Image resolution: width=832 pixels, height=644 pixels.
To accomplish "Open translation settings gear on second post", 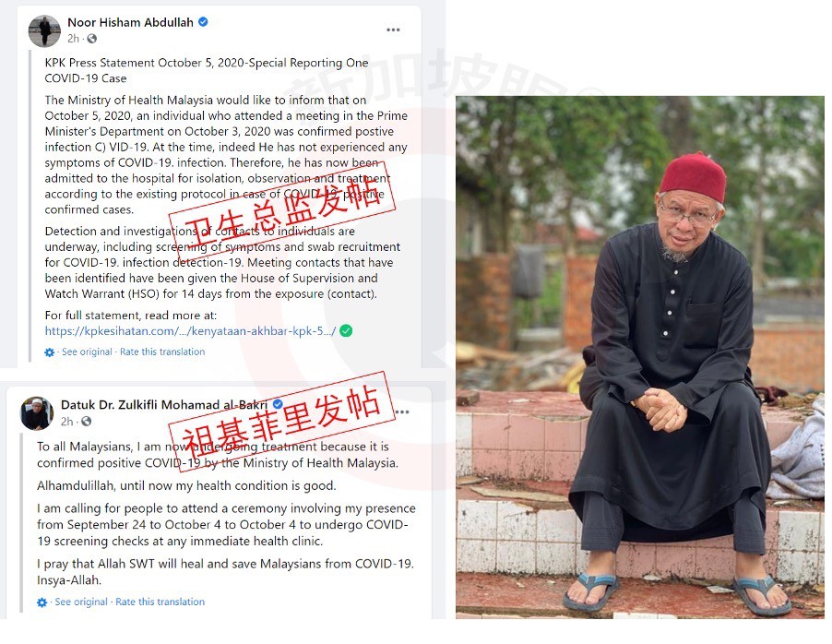I will [42, 602].
